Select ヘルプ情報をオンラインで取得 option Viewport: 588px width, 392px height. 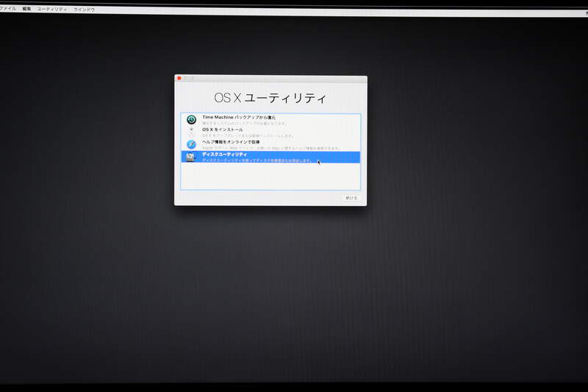click(270, 145)
